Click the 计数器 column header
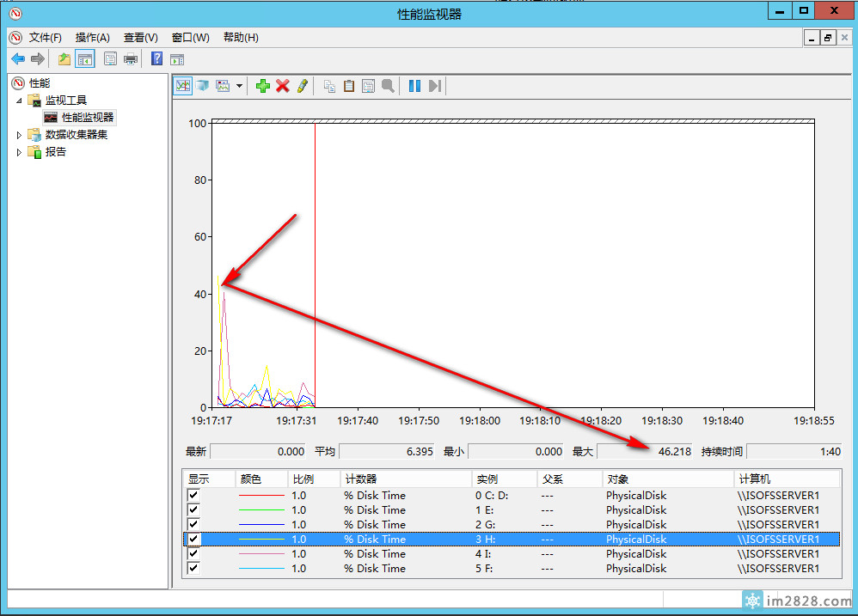Viewport: 858px width, 616px height. (x=360, y=479)
